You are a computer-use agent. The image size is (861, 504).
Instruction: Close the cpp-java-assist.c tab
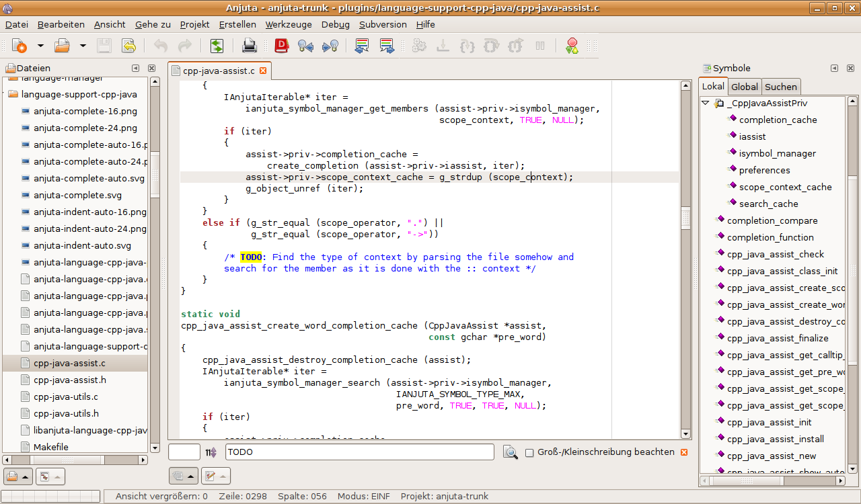[263, 71]
